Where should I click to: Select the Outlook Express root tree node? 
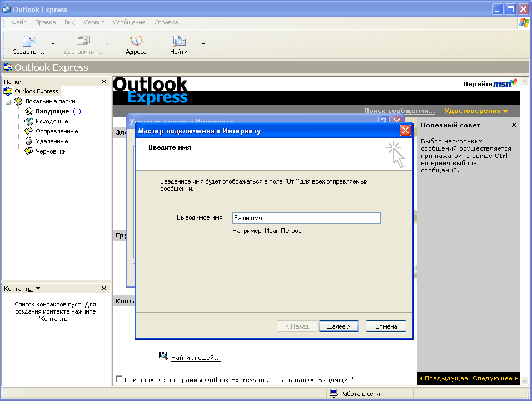coord(36,91)
